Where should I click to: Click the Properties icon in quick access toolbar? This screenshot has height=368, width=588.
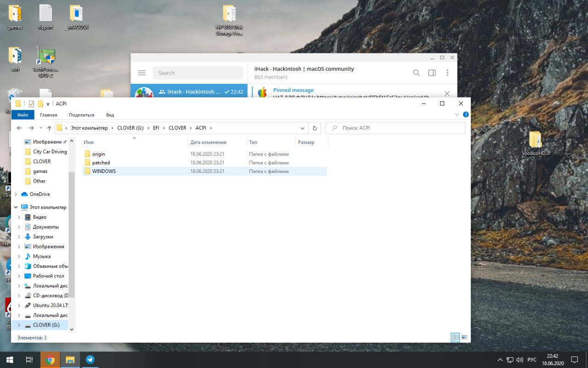coord(31,103)
